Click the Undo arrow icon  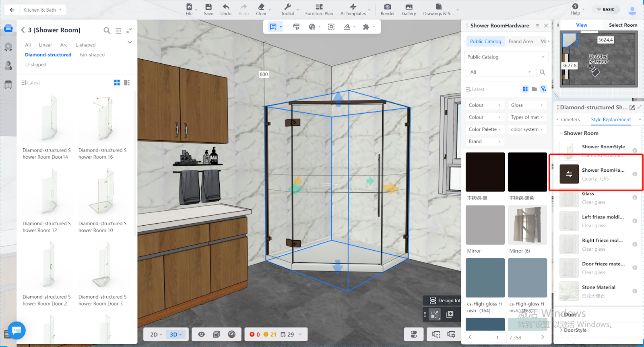coord(226,7)
